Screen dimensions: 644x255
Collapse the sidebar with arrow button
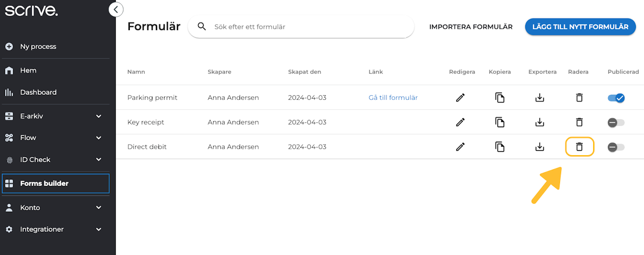click(116, 10)
